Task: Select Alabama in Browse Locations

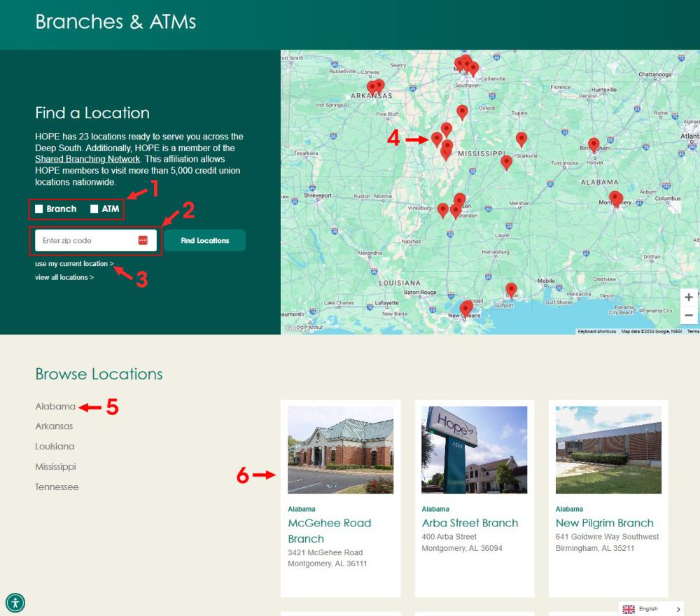Action: tap(55, 407)
